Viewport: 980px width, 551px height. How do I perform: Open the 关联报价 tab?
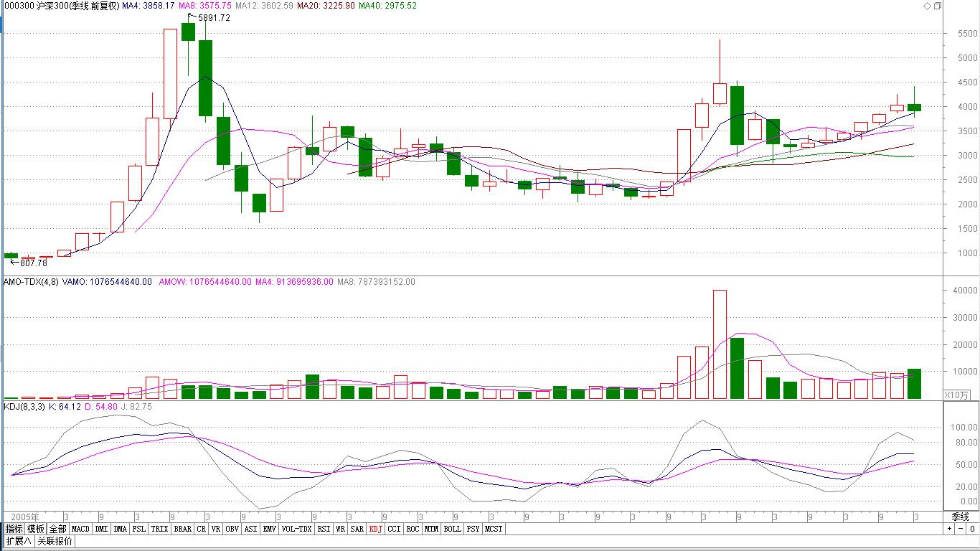click(x=55, y=541)
